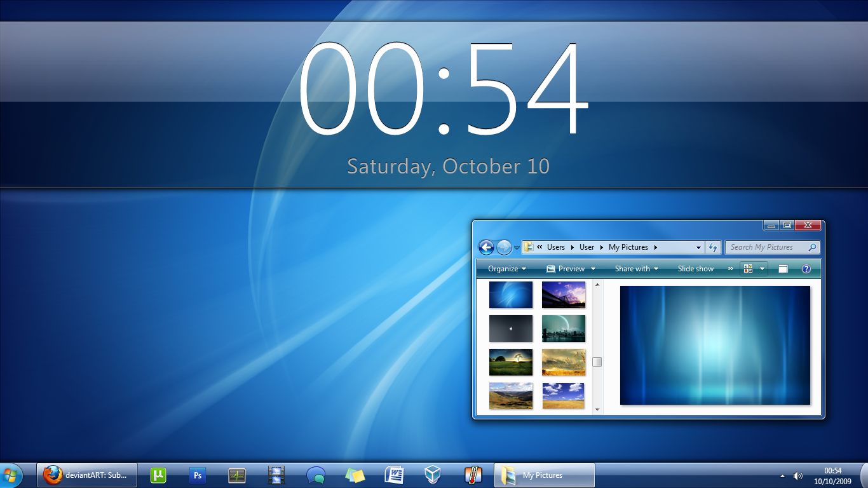Select Users in the address path

556,247
